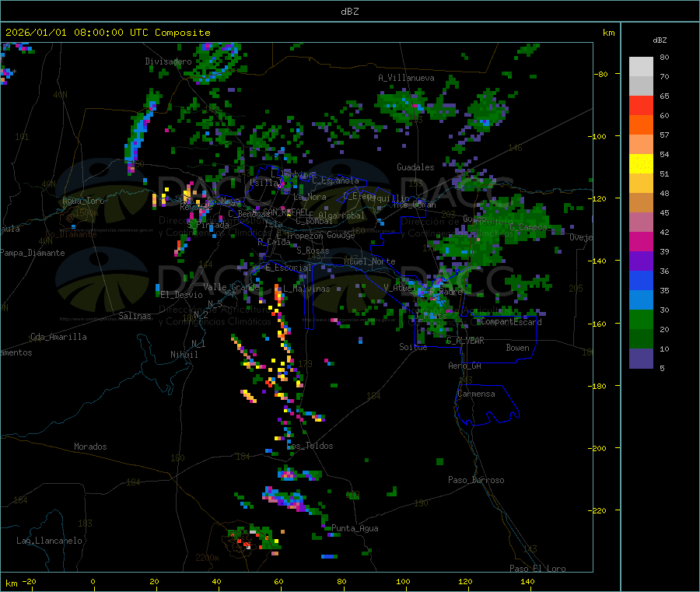
Task: Click the 'Pampa_Diamante' map label
Action: point(33,253)
